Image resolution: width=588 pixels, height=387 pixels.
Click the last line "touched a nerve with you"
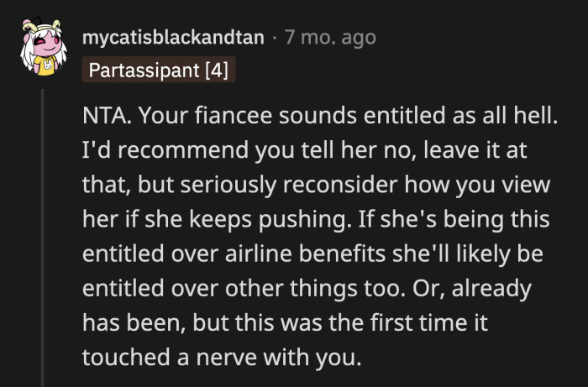[221, 358]
